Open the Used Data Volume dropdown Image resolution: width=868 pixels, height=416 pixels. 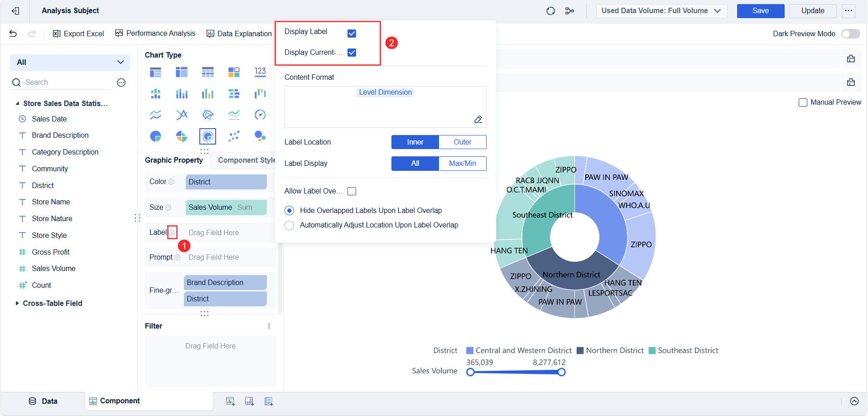pos(661,10)
